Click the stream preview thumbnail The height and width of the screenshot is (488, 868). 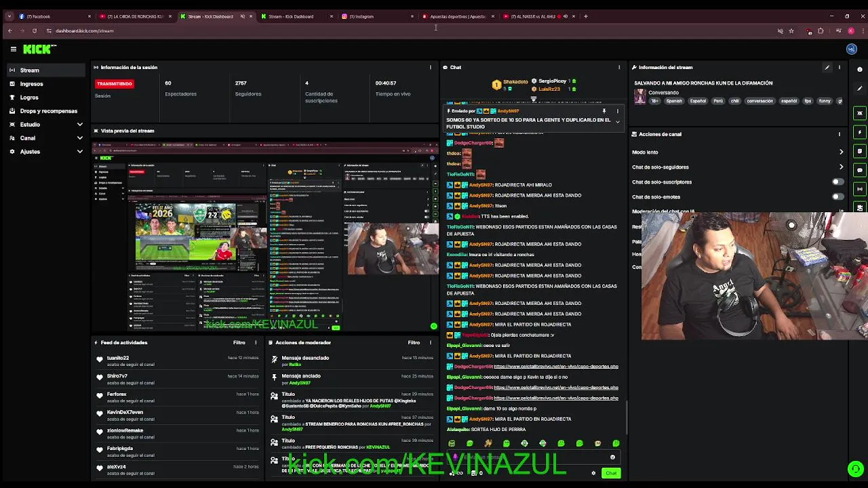[265, 237]
